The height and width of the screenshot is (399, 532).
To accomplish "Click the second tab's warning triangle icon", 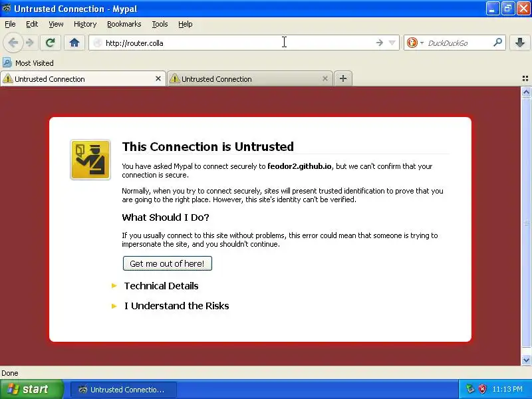I will point(174,78).
